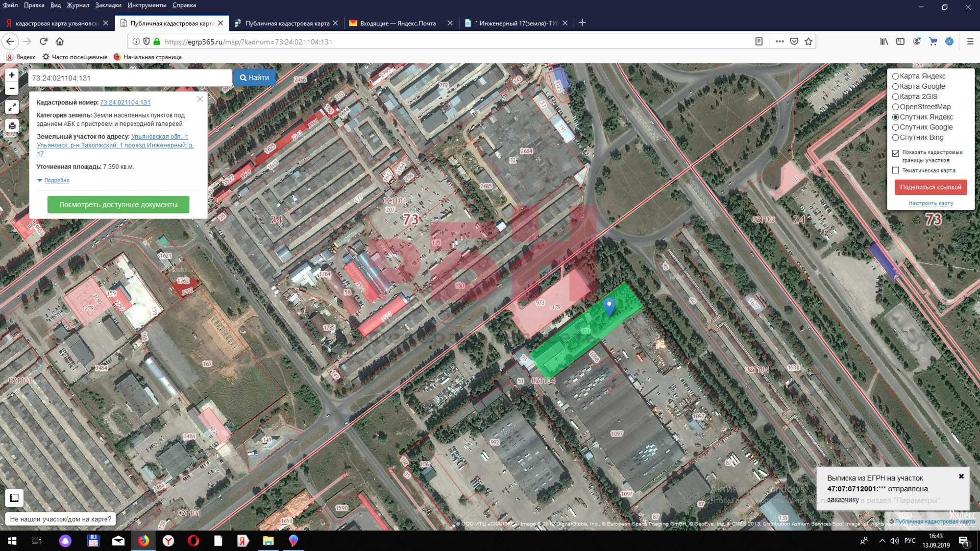Click Поделиться ссылкой button
Viewport: 980px width, 551px height.
tap(931, 187)
